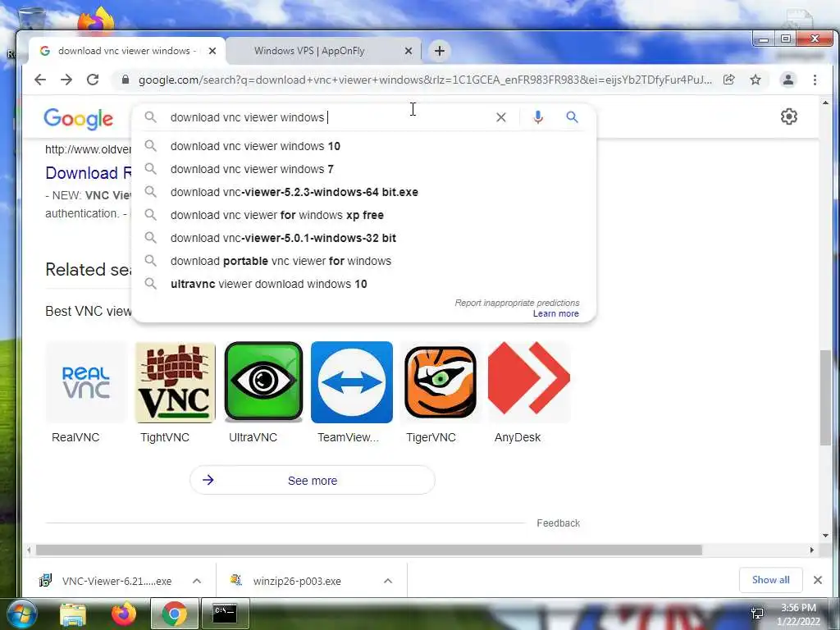Select suggestion 'ultravnc viewer download windows 10'
840x630 pixels.
pos(363,285)
